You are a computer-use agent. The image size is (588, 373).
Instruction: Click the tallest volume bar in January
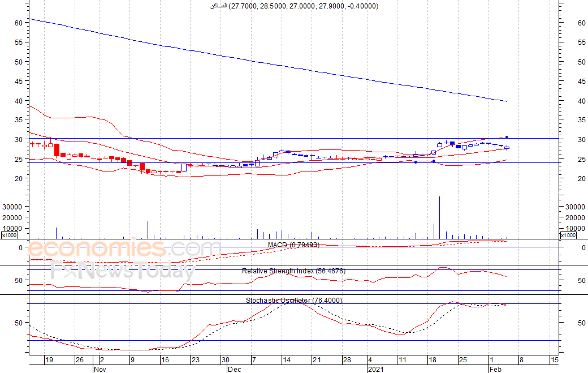tap(439, 218)
